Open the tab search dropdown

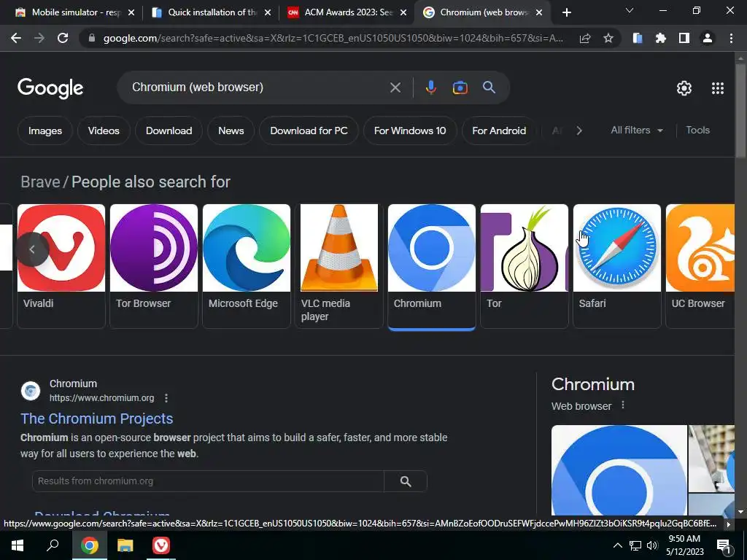(x=630, y=10)
